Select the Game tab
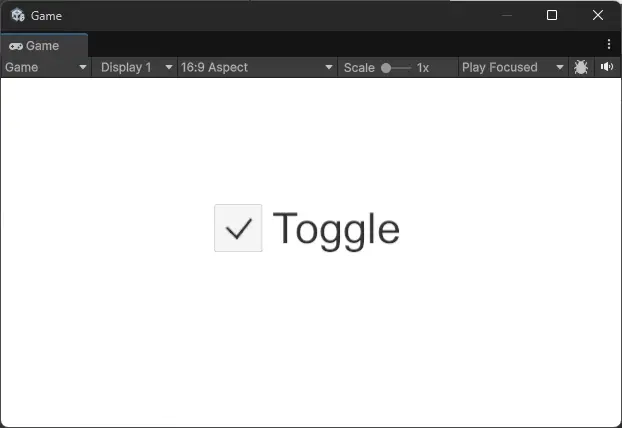622x428 pixels. pos(44,46)
